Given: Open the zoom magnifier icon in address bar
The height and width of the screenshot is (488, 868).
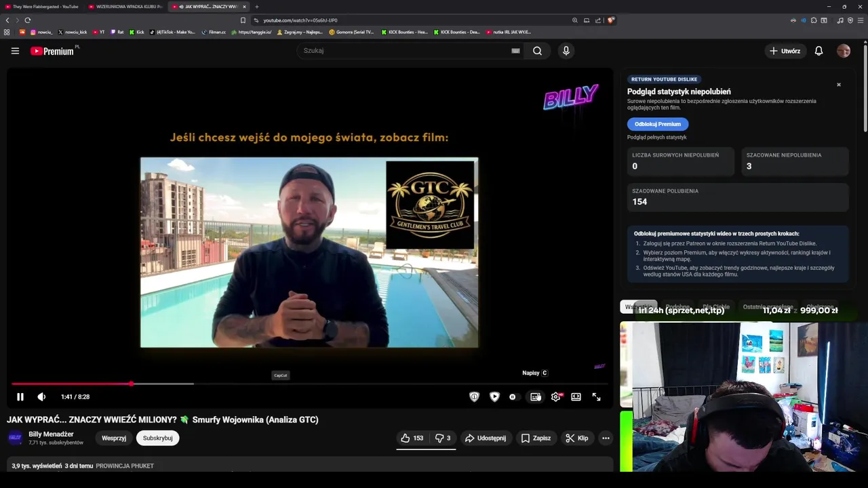Looking at the screenshot, I should (x=575, y=20).
